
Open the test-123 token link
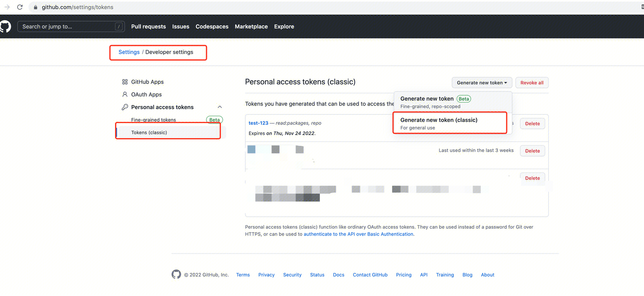coord(258,123)
